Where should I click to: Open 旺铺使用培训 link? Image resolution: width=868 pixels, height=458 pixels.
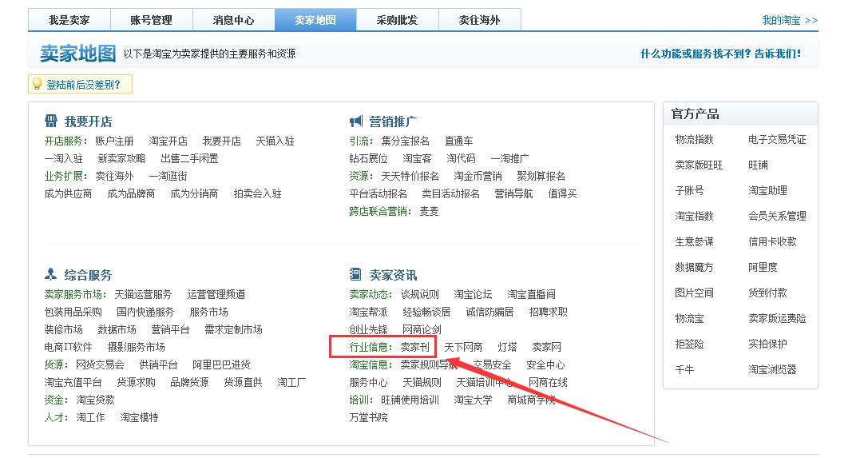410,400
